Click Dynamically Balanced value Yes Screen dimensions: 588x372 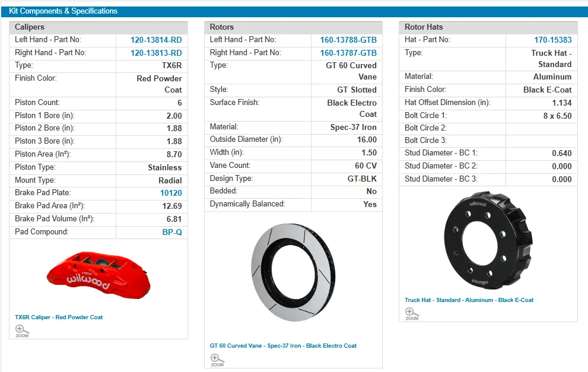click(370, 204)
